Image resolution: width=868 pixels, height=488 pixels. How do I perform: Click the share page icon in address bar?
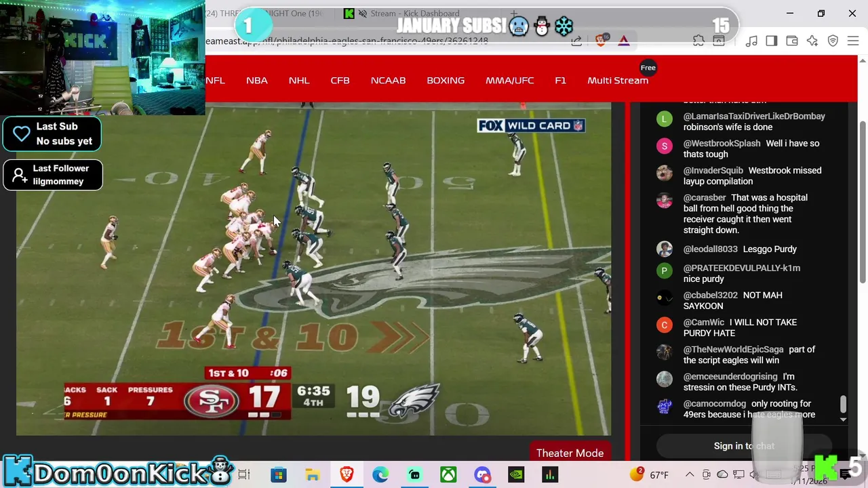pos(576,41)
